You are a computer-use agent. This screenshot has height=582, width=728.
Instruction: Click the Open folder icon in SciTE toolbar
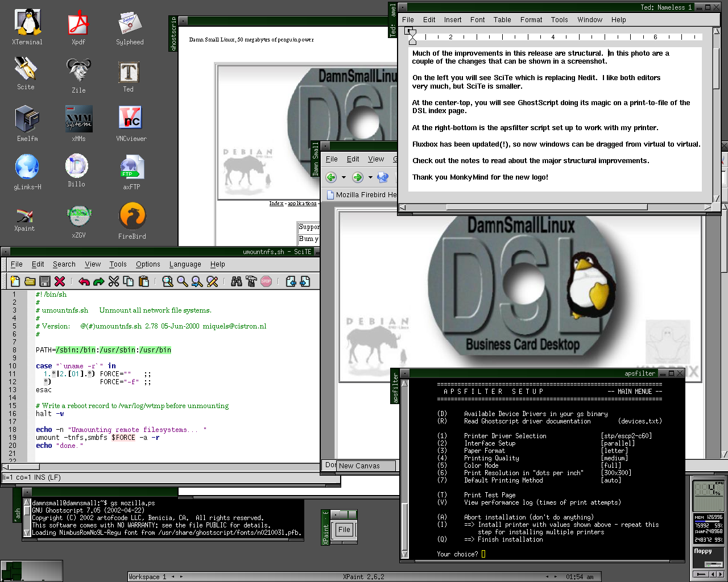point(30,281)
